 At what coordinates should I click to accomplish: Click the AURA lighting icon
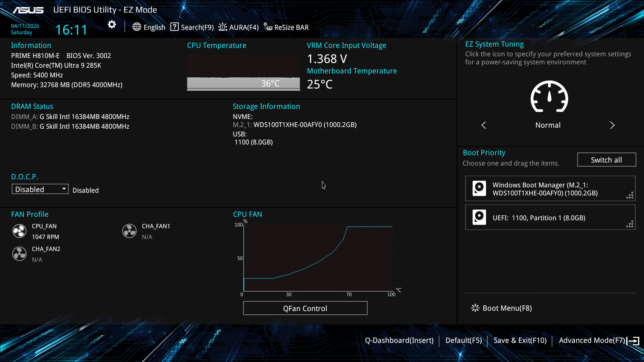(x=223, y=27)
